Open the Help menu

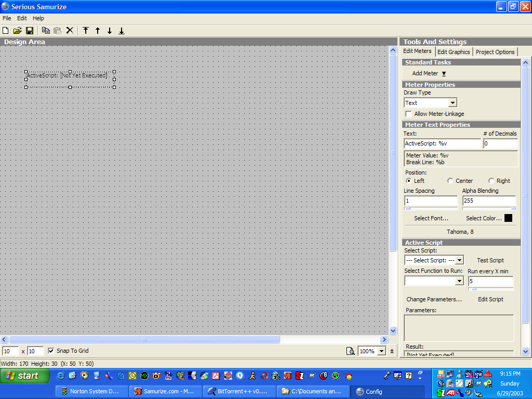point(38,18)
